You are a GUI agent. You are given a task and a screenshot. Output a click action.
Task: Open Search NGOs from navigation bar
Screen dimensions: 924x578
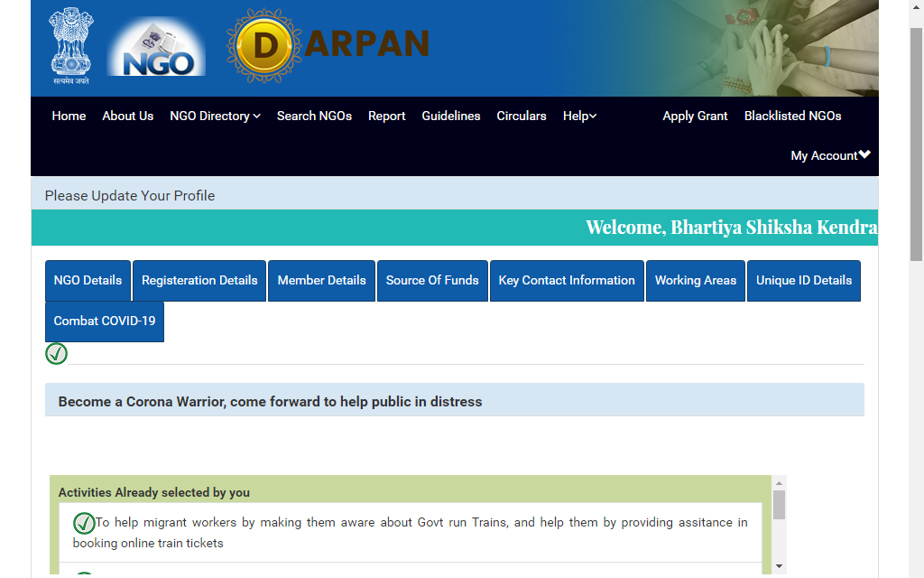pos(314,116)
